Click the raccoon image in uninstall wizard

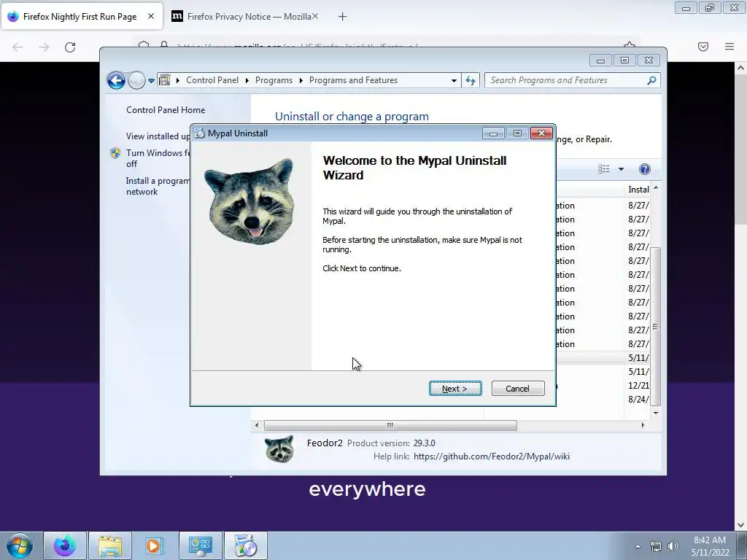(250, 201)
